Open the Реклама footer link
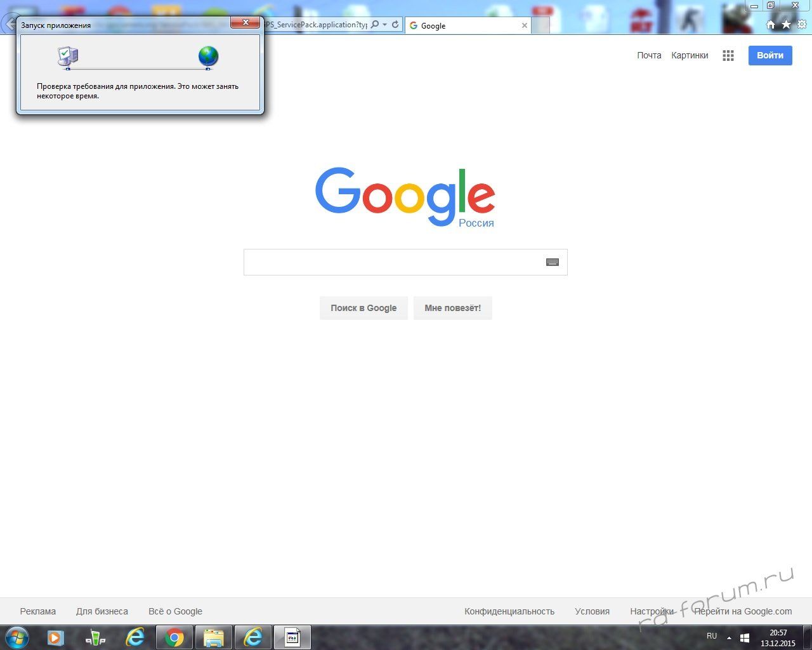 pos(38,611)
